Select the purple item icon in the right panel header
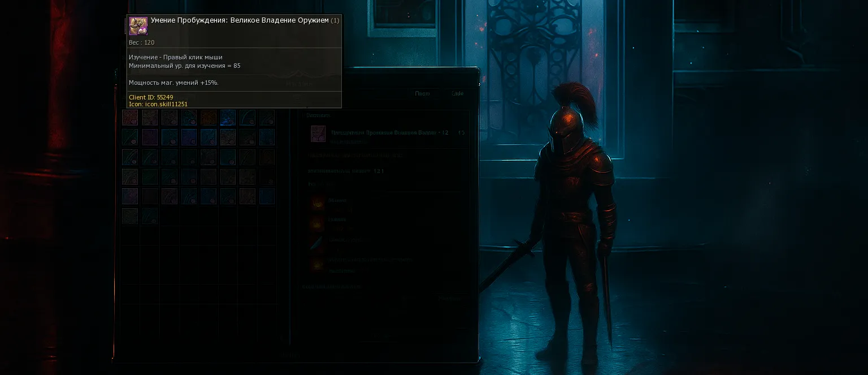This screenshot has width=868, height=375. pos(318,134)
